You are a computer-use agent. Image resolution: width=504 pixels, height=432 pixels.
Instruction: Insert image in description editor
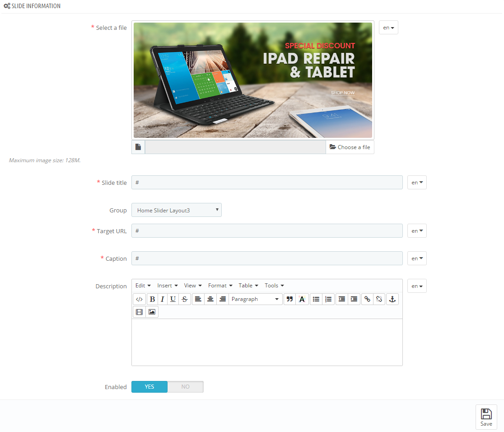click(x=152, y=312)
